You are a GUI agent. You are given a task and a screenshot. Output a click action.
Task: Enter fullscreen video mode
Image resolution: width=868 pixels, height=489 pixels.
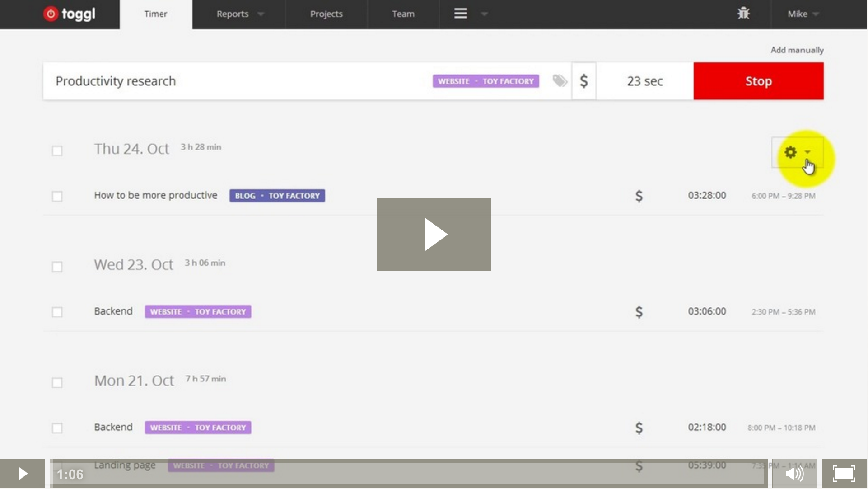click(x=844, y=474)
